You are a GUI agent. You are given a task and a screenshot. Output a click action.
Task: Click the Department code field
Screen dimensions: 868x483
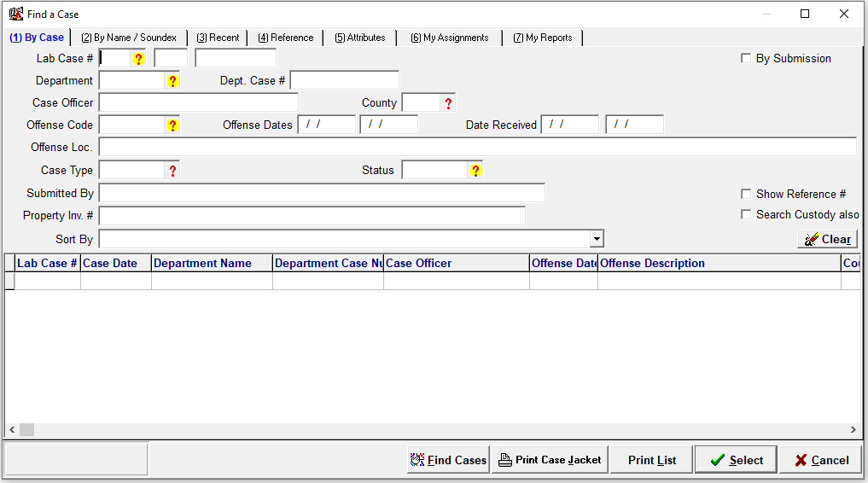point(132,80)
